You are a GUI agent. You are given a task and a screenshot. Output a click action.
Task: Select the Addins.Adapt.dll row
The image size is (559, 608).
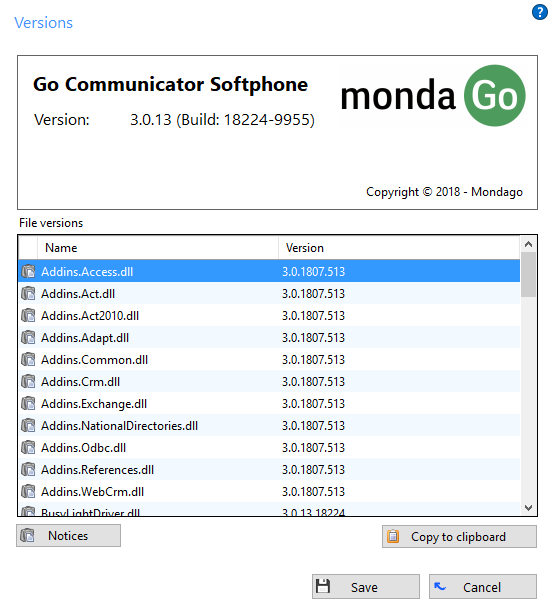click(x=269, y=337)
